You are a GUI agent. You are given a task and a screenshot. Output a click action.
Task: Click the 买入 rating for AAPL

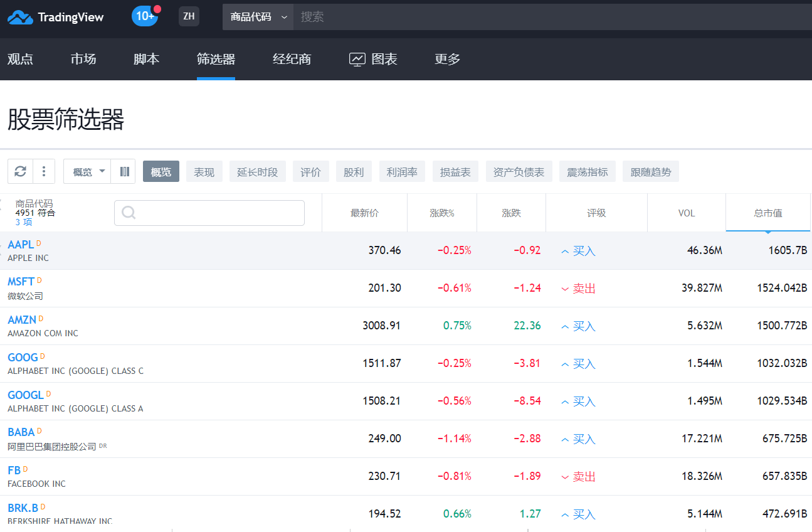(578, 251)
